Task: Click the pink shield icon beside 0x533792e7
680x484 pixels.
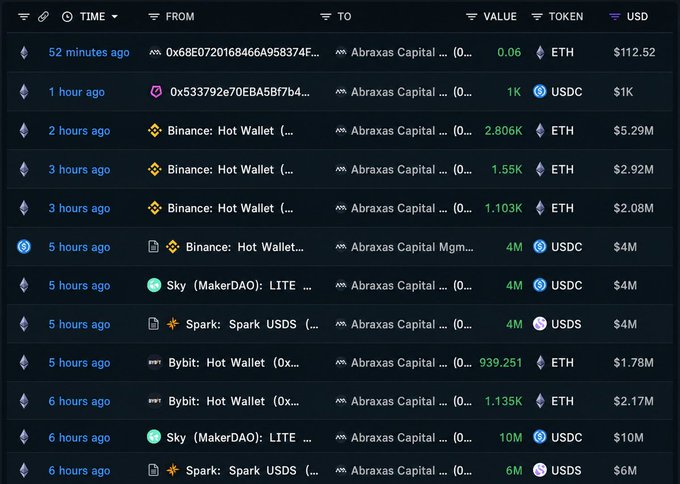Action: pos(156,92)
